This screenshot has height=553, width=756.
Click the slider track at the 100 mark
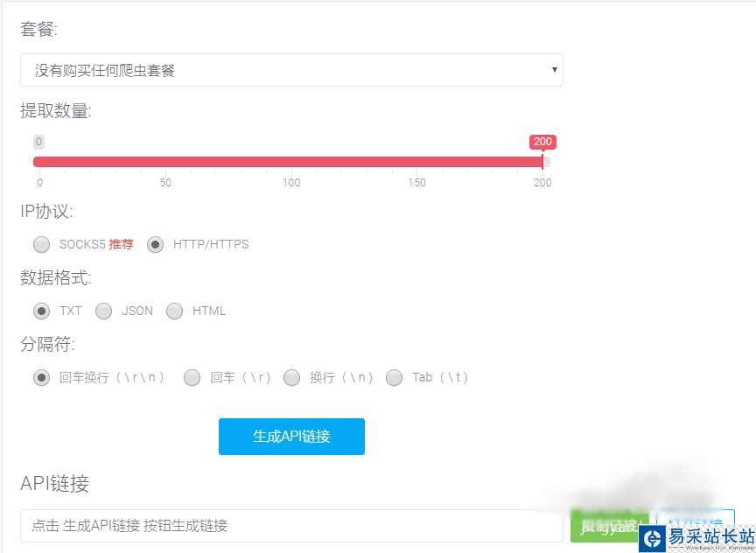coord(291,162)
